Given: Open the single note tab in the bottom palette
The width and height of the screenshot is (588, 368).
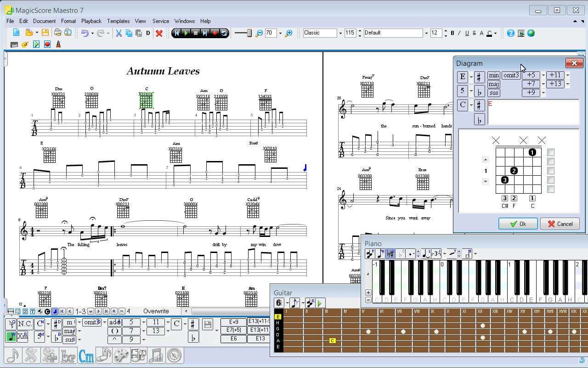Looking at the screenshot, I should [13, 356].
